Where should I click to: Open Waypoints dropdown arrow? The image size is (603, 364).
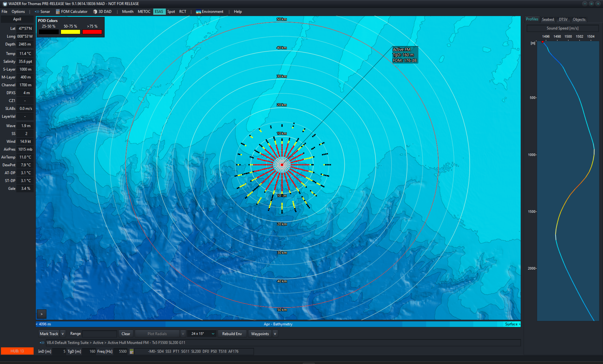275,334
